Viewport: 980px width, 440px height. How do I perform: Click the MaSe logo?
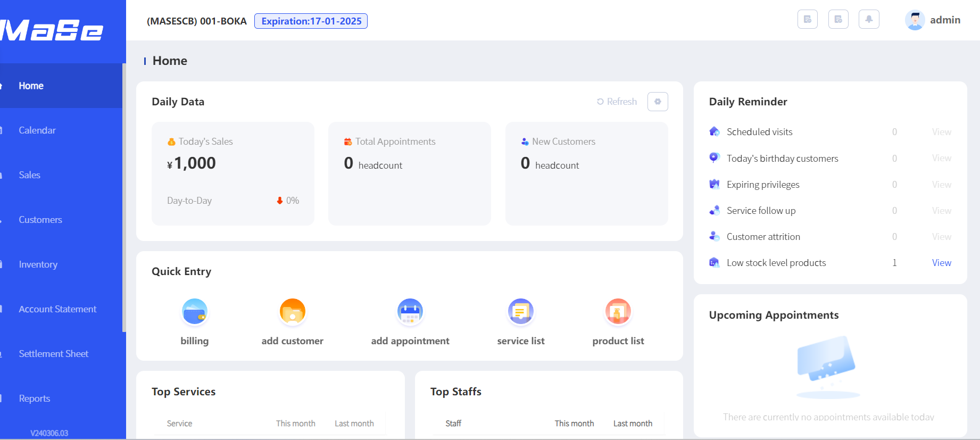click(x=53, y=30)
